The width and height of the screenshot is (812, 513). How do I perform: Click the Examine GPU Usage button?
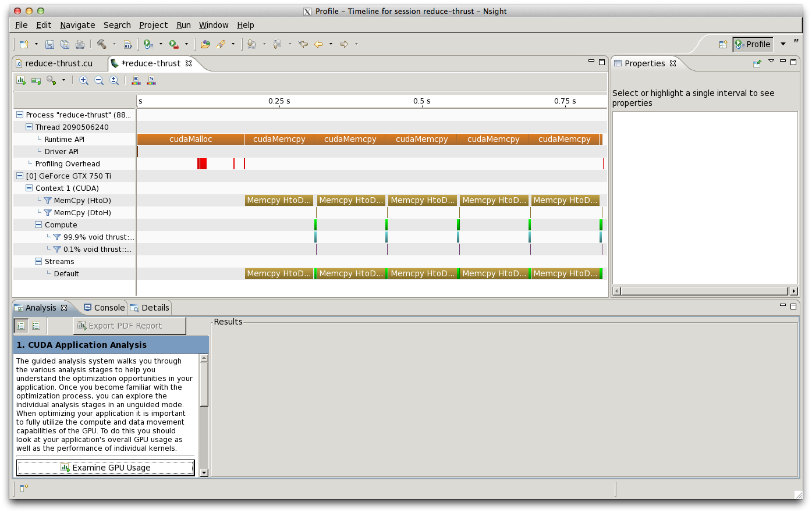pyautogui.click(x=105, y=468)
